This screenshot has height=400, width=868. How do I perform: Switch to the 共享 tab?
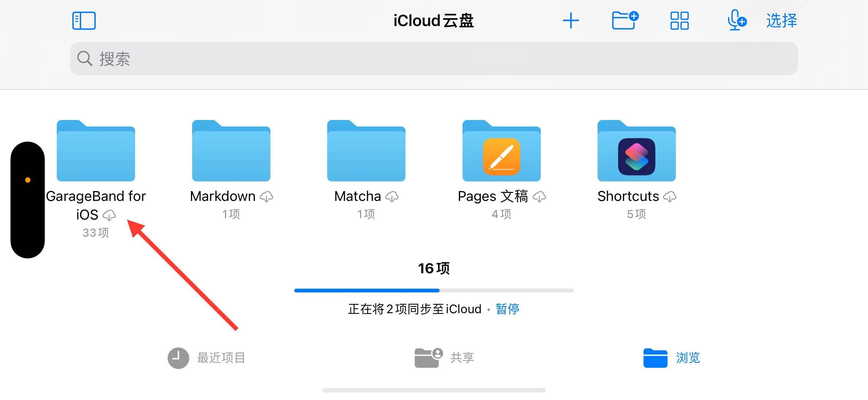pyautogui.click(x=445, y=358)
